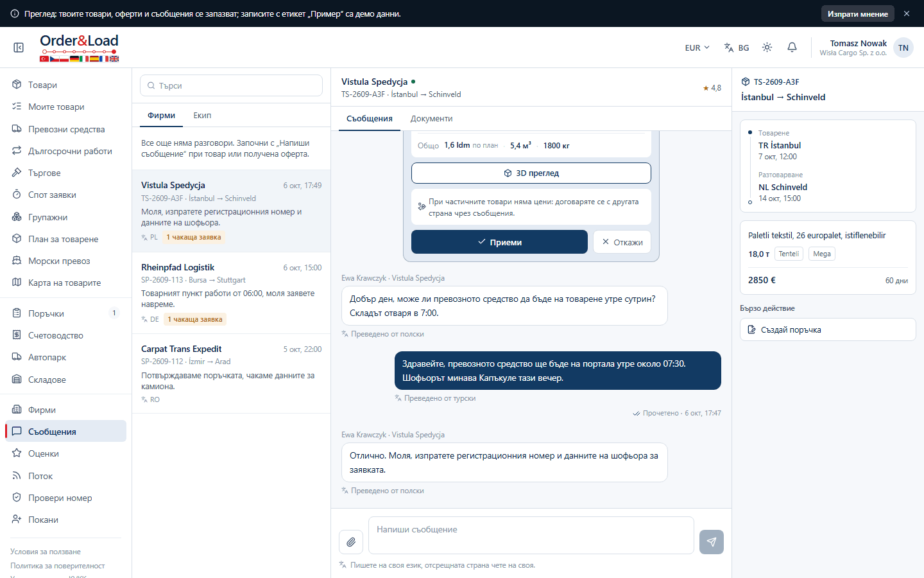This screenshot has width=924, height=578.
Task: Open Моите товари in the sidebar
Action: click(65, 107)
